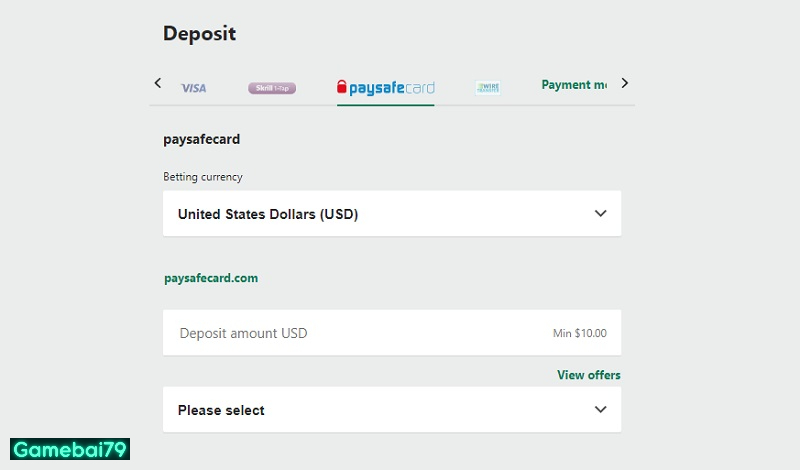Click the chevron in the USD currency box
800x470 pixels.
pyautogui.click(x=600, y=214)
